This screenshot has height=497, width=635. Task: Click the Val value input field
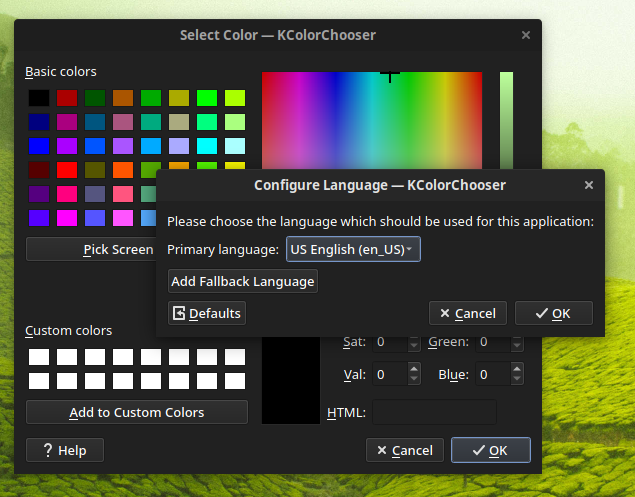pos(390,374)
